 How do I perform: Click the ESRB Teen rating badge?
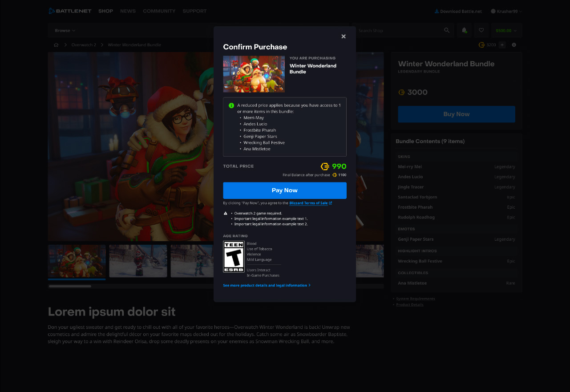(234, 257)
